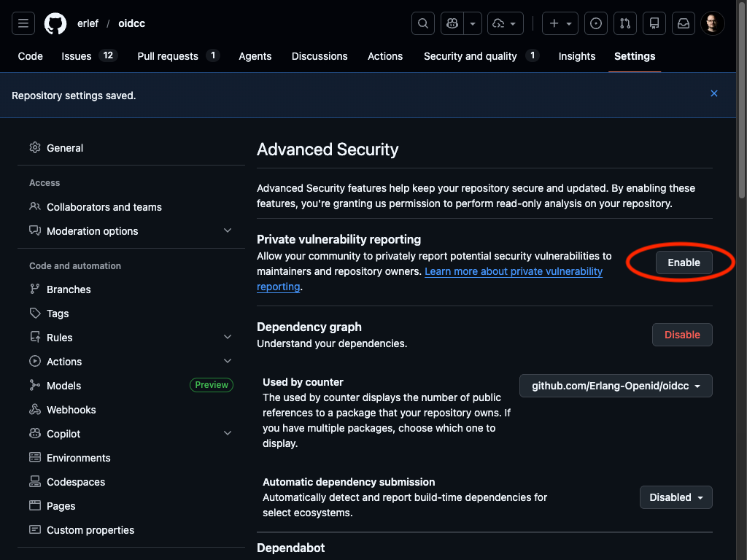
Task: Expand the sidebar Actions chevron
Action: tap(228, 361)
